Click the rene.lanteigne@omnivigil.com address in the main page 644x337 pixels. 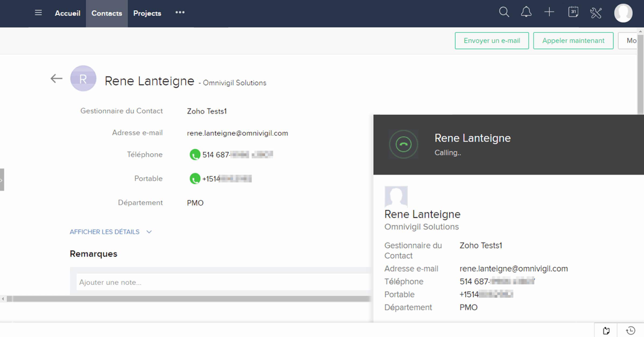[237, 133]
